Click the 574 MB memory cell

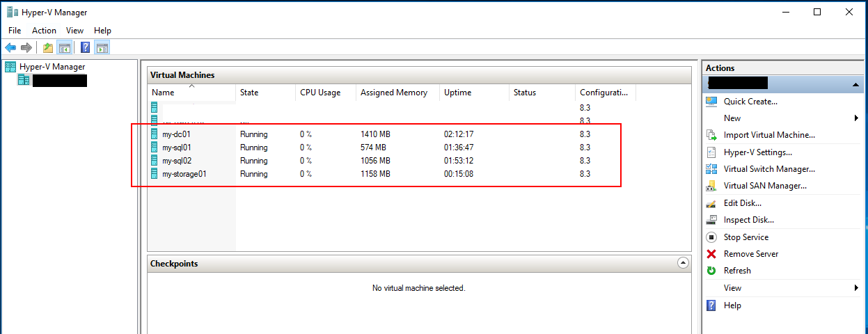(x=373, y=148)
